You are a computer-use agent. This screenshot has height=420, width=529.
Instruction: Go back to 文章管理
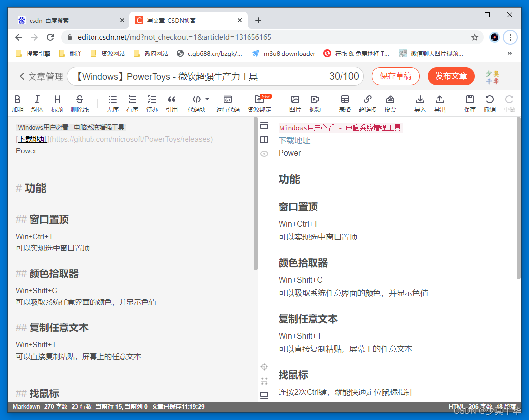41,77
